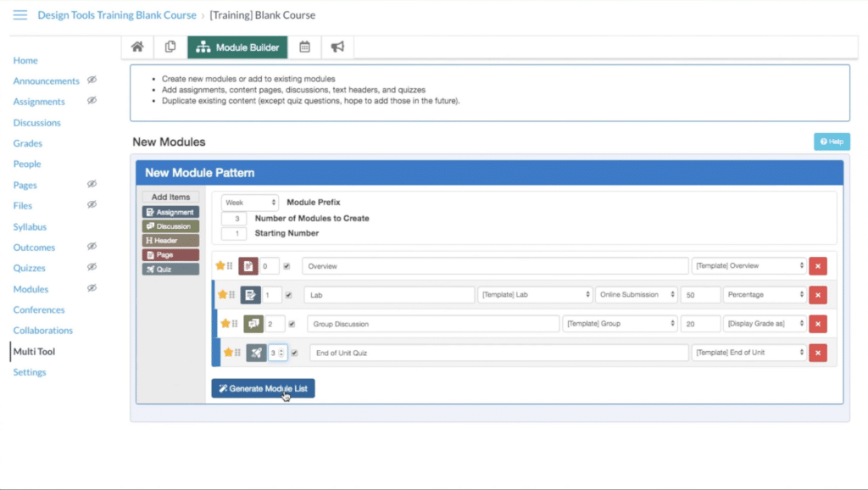Open the Week module prefix dropdown
Viewport: 868px width, 490px height.
coord(250,203)
